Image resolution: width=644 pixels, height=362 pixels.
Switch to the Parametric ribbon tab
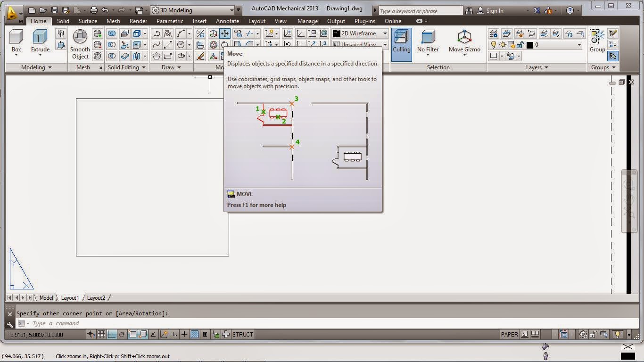(x=169, y=21)
